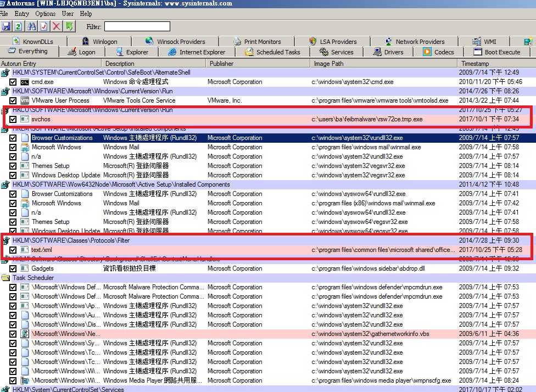Sort by the Publisher column header
This screenshot has width=536, height=392.
click(x=258, y=64)
